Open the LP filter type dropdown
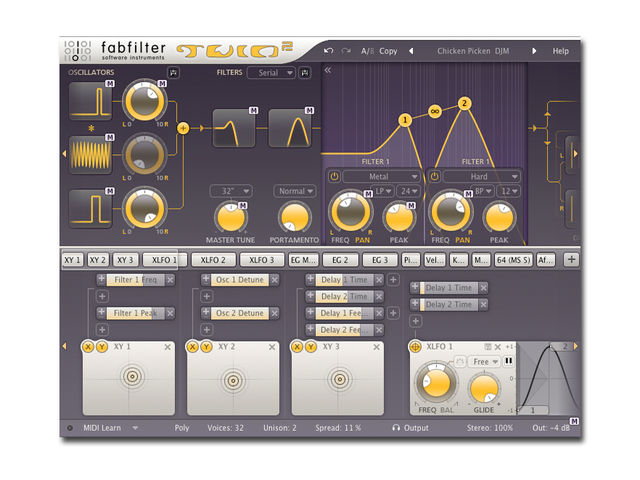Image resolution: width=640 pixels, height=480 pixels. pos(383,191)
